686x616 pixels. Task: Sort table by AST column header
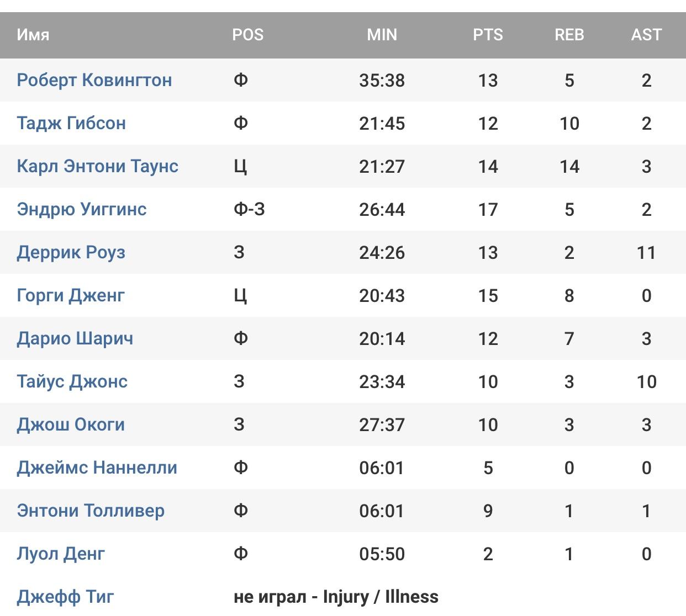click(x=646, y=35)
